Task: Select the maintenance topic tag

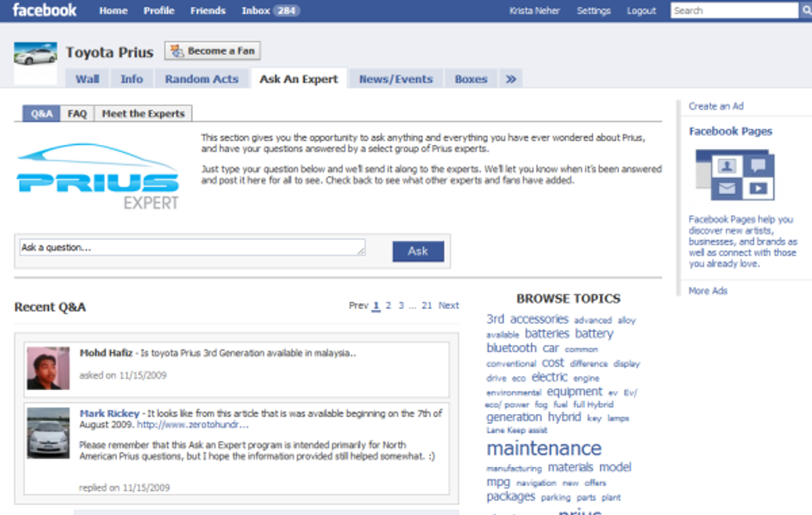Action: [x=544, y=449]
